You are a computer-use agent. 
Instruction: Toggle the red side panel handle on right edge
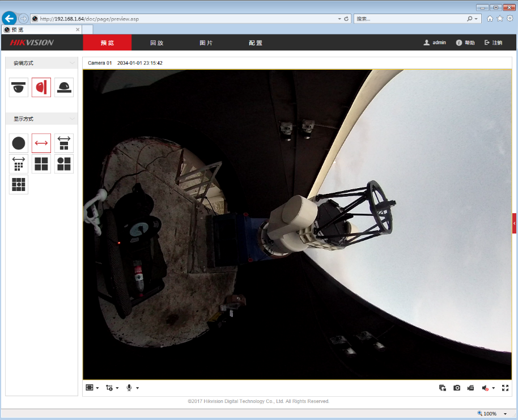515,223
